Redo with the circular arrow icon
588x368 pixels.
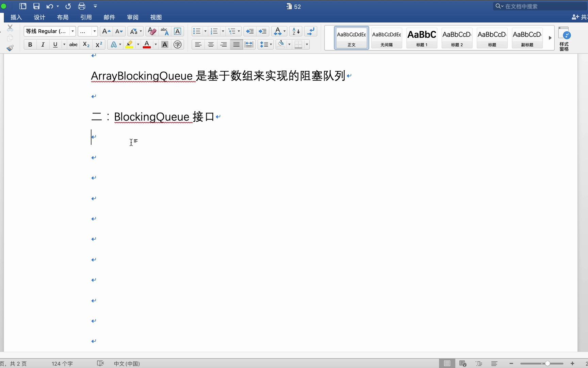click(x=68, y=6)
